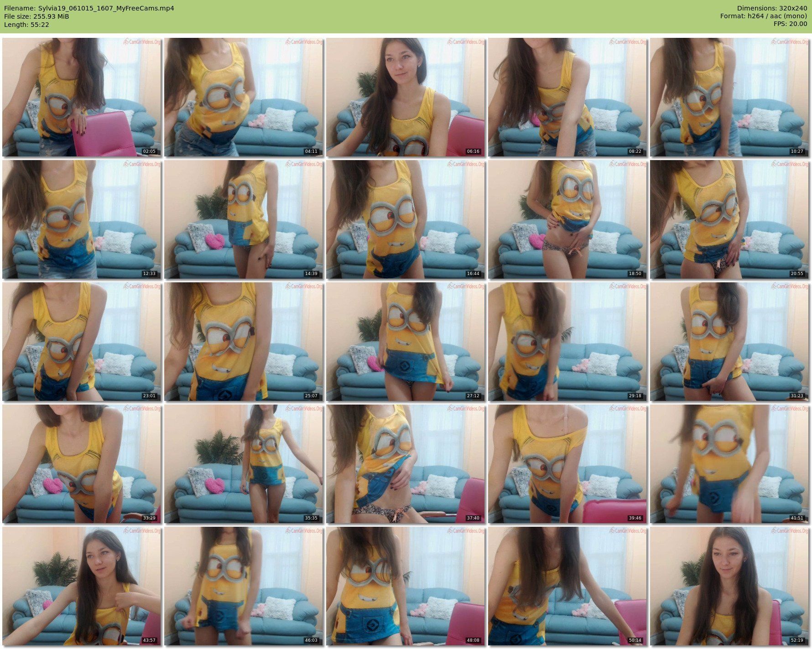
Task: Select the thumbnail stamped 48:08
Action: point(406,586)
